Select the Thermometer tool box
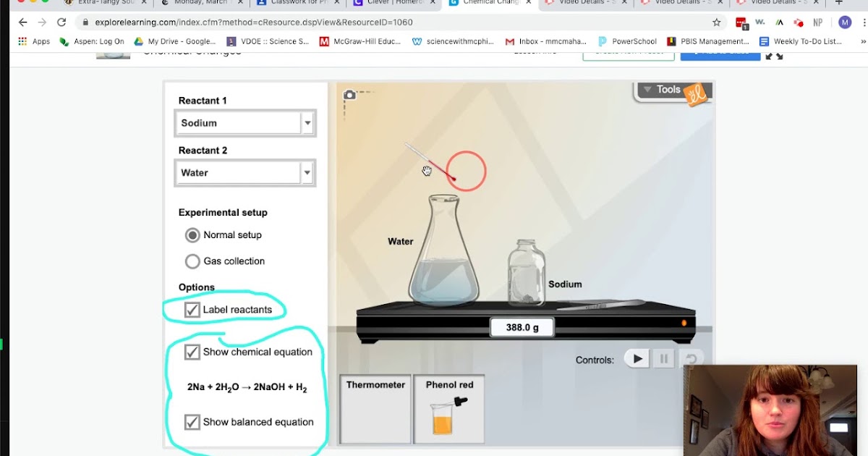Image resolution: width=868 pixels, height=456 pixels. click(375, 409)
